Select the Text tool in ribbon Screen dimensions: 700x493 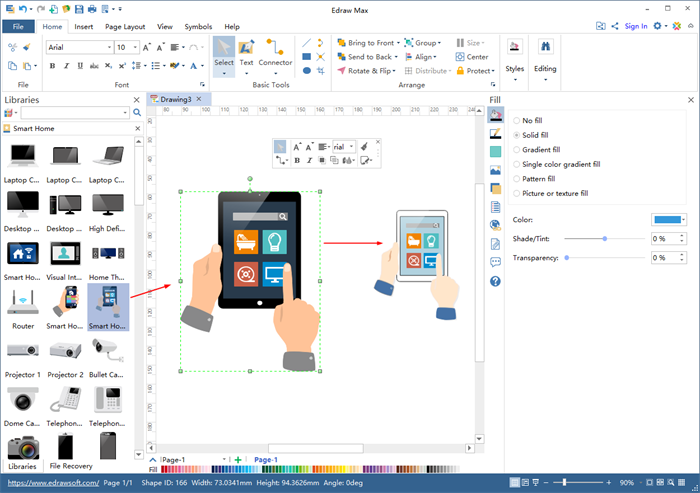tap(246, 52)
